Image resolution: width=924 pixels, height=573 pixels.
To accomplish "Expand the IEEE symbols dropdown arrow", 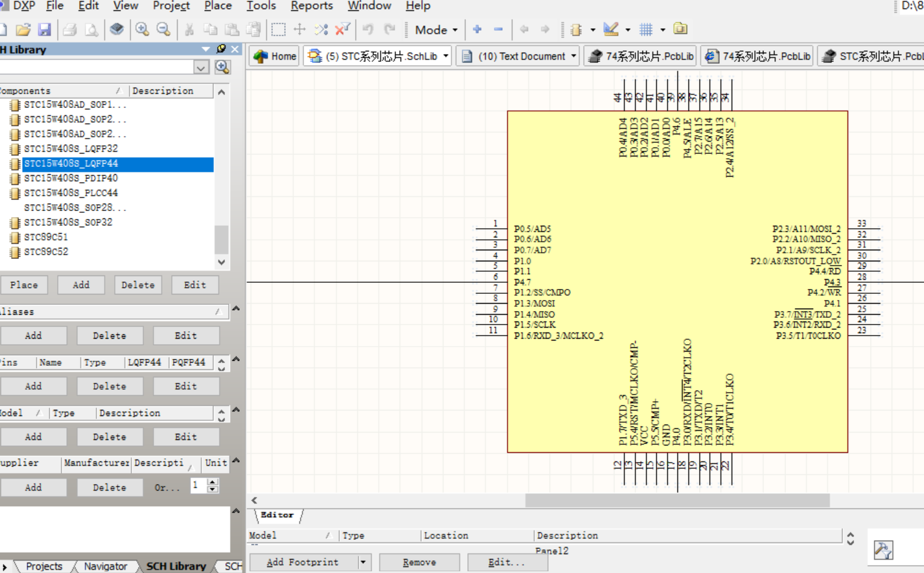I will pos(592,29).
